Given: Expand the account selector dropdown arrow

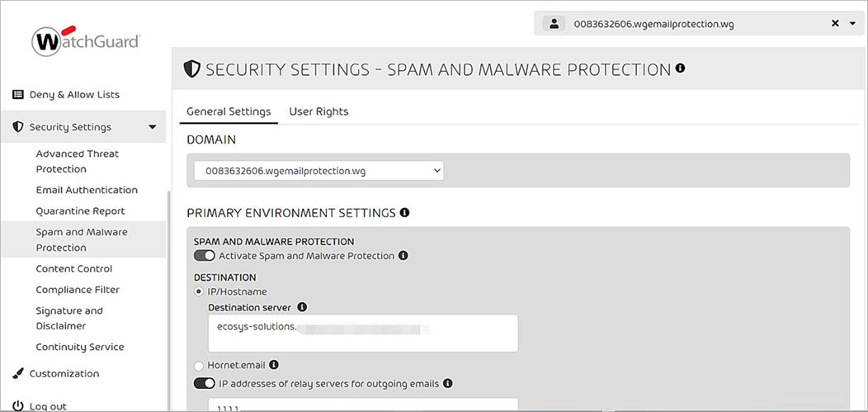Looking at the screenshot, I should 853,24.
